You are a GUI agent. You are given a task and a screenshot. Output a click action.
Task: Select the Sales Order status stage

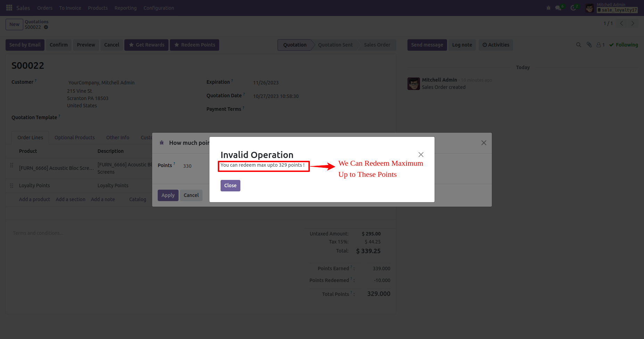click(x=377, y=45)
